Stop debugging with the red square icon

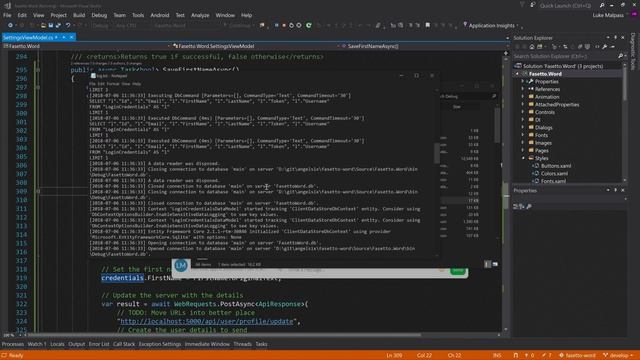click(x=284, y=25)
